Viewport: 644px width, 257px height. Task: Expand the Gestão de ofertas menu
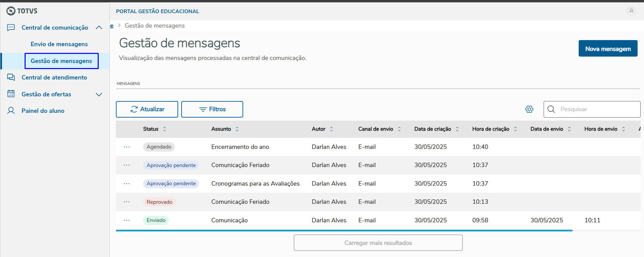pyautogui.click(x=99, y=94)
